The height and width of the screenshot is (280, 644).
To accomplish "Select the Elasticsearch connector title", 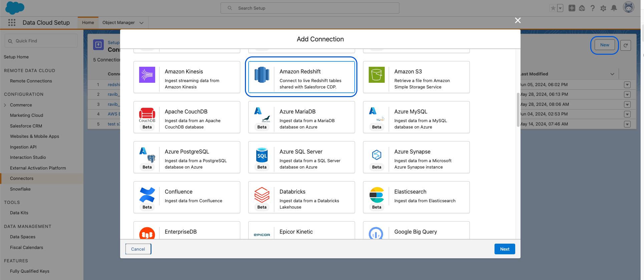I will click(410, 192).
